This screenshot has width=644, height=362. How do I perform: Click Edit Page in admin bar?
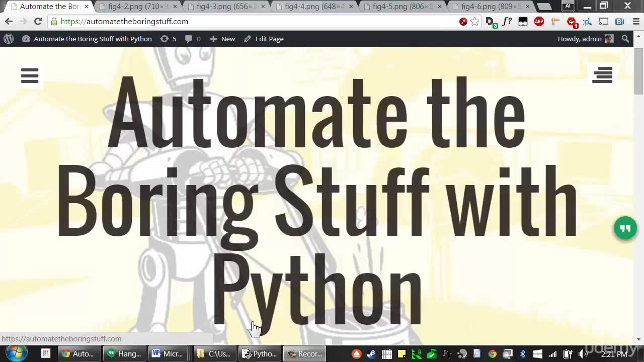pyautogui.click(x=264, y=39)
